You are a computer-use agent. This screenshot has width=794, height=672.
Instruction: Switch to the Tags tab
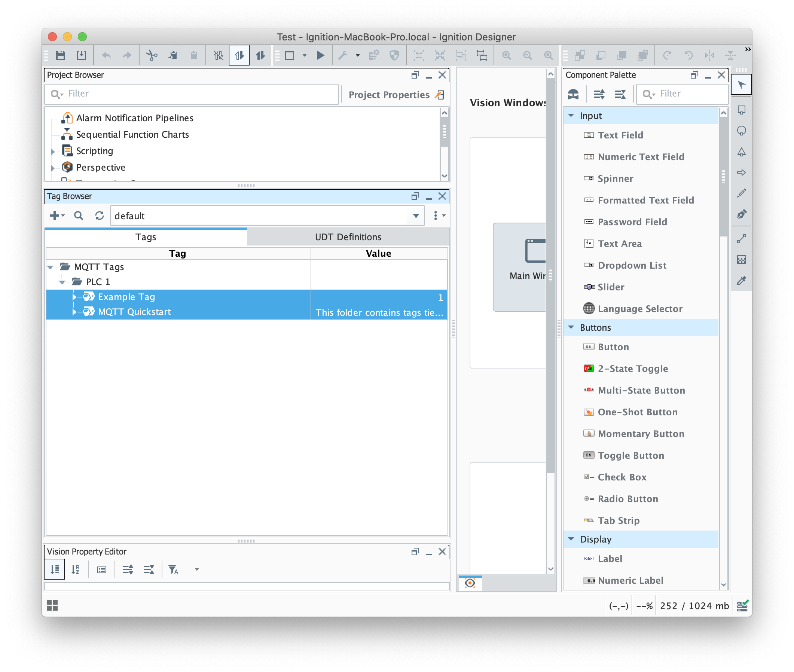point(146,237)
